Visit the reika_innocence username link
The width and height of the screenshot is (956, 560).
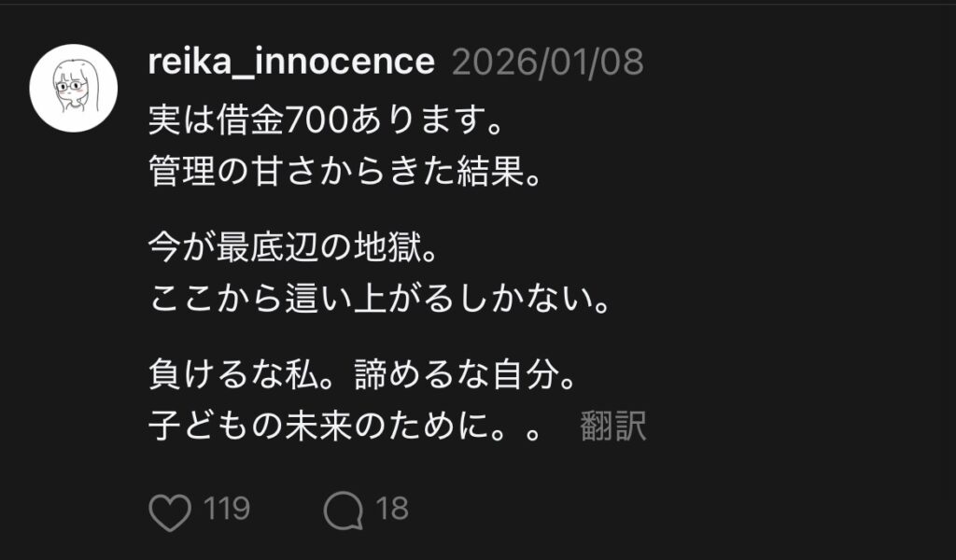pyautogui.click(x=291, y=63)
